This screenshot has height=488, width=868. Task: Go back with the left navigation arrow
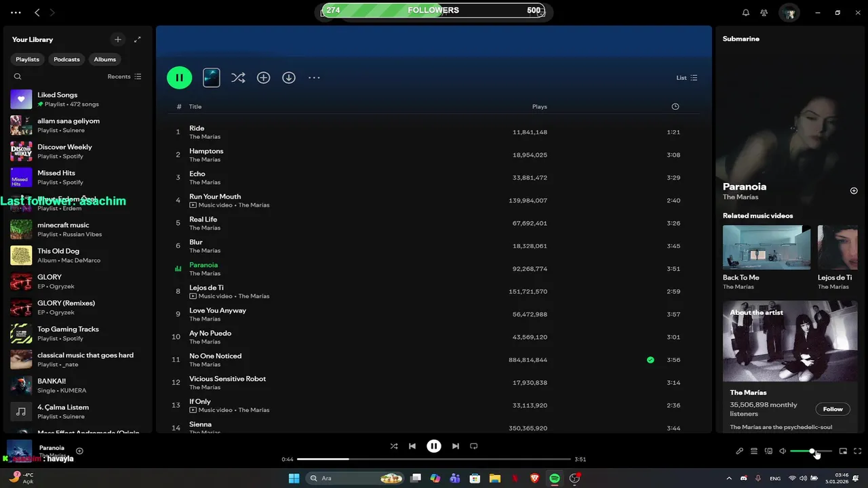pos(37,12)
